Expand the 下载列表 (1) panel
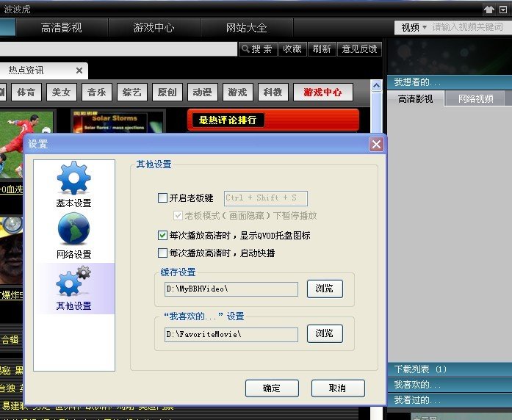This screenshot has width=512, height=420. tap(450, 369)
